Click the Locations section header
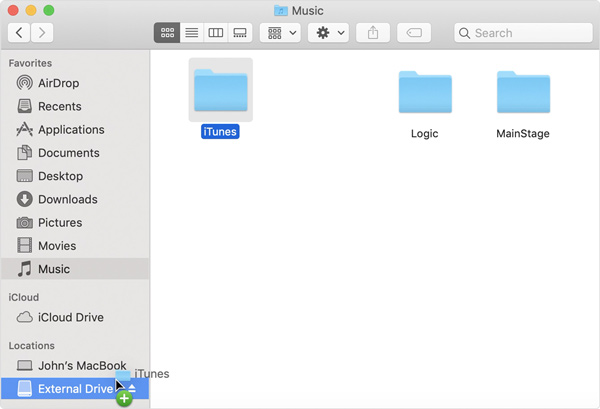600x409 pixels. pos(32,345)
